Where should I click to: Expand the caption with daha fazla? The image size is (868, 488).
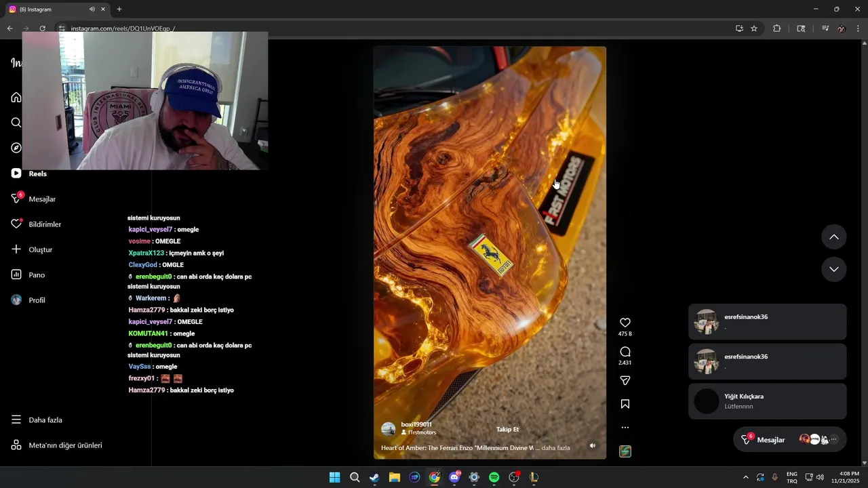click(x=555, y=447)
